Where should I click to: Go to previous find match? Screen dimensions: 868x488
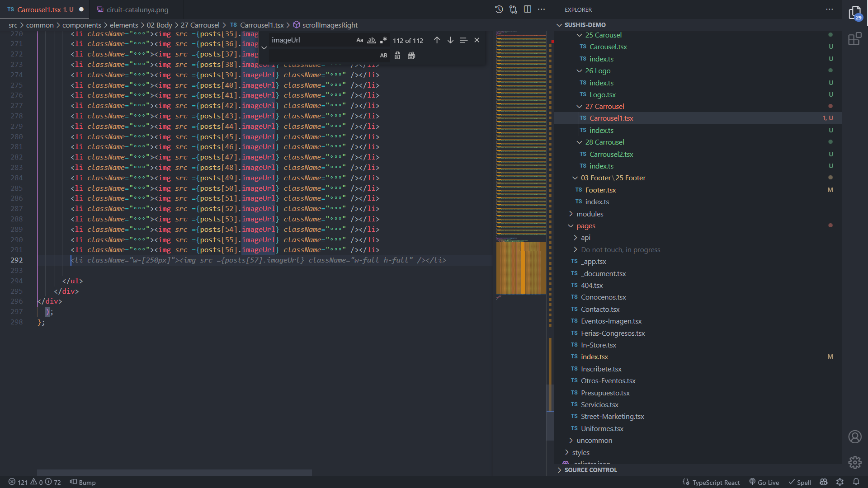437,40
